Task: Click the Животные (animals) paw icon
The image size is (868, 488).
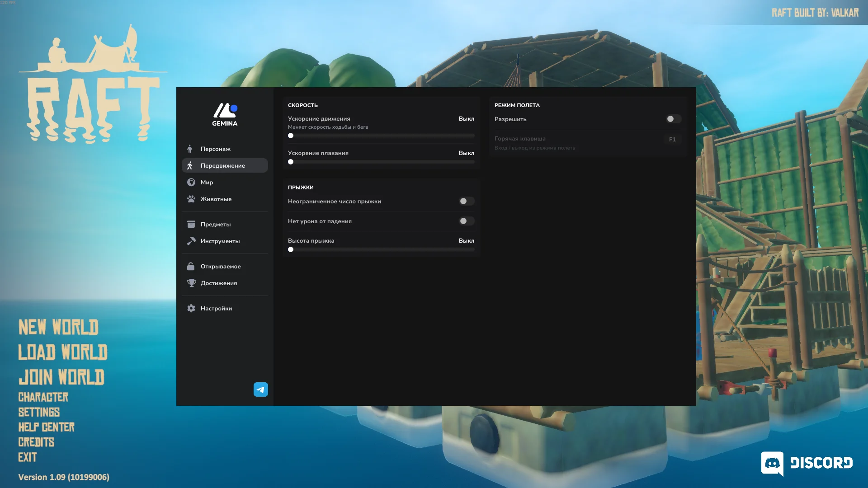Action: coord(192,199)
